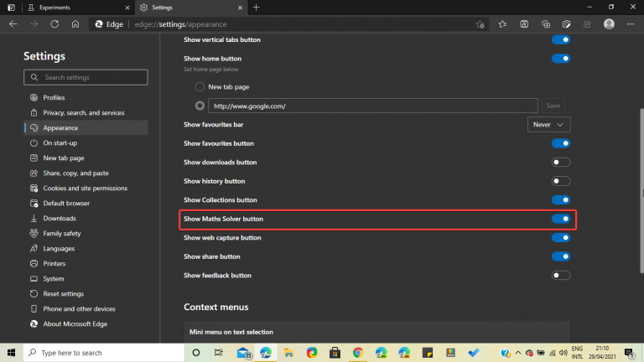This screenshot has height=362, width=644.
Task: Enable Show feedback button
Action: (x=561, y=276)
